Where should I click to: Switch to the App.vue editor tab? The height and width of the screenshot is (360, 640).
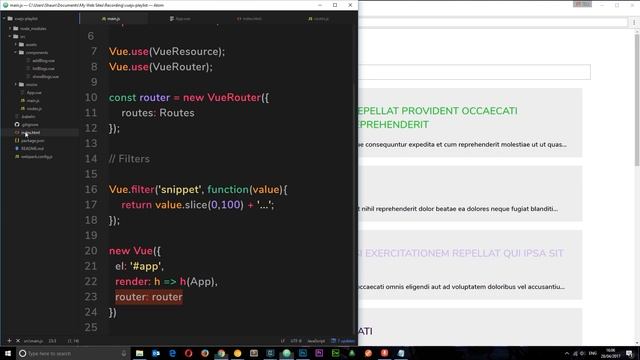(180, 19)
